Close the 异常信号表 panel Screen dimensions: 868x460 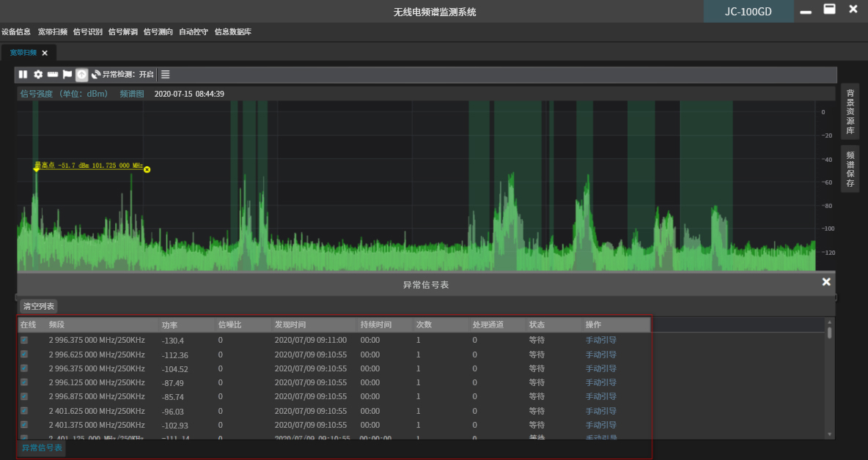(x=826, y=282)
